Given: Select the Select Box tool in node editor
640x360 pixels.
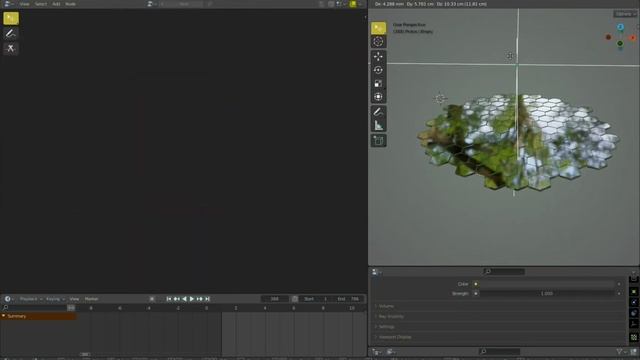Looking at the screenshot, I should pos(11,18).
